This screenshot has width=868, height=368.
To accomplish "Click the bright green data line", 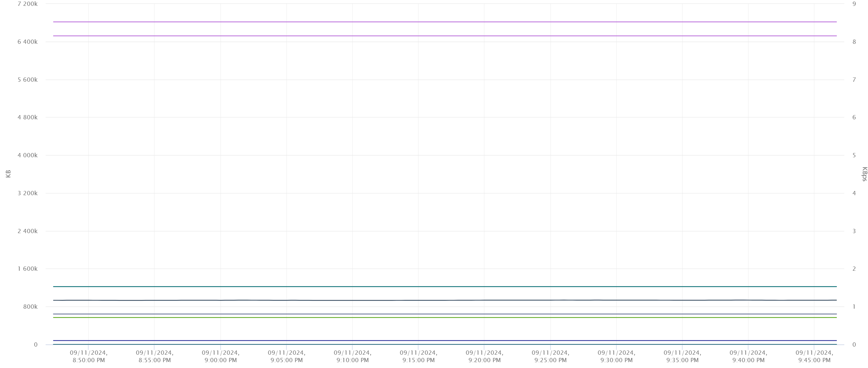I will (x=445, y=317).
